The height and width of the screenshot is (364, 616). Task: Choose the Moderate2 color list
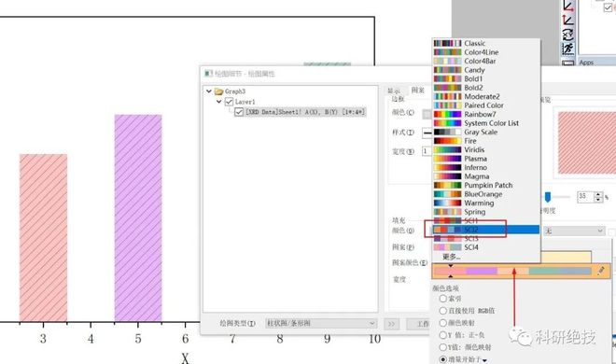(486, 96)
